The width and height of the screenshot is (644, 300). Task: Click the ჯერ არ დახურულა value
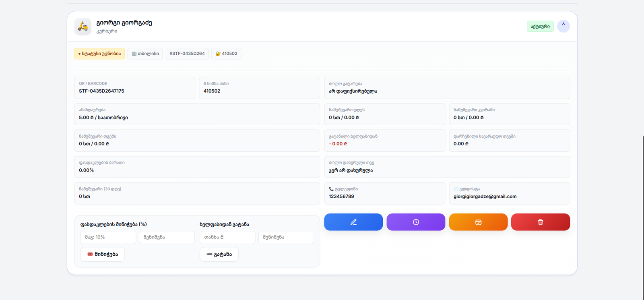(x=351, y=170)
